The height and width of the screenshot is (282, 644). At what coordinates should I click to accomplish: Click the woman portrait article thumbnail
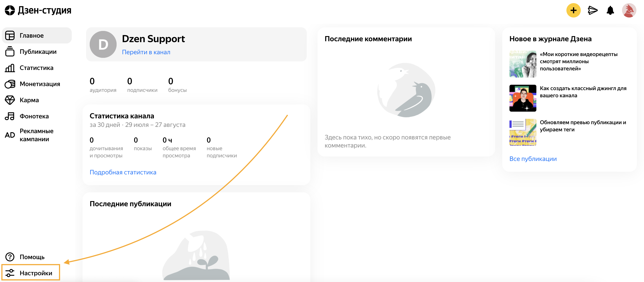point(522,64)
